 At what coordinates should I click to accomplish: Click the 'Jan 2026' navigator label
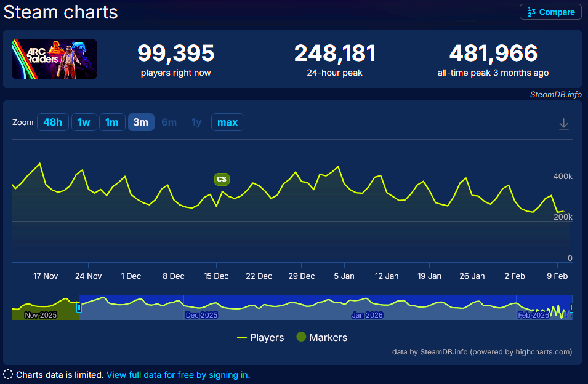[367, 315]
